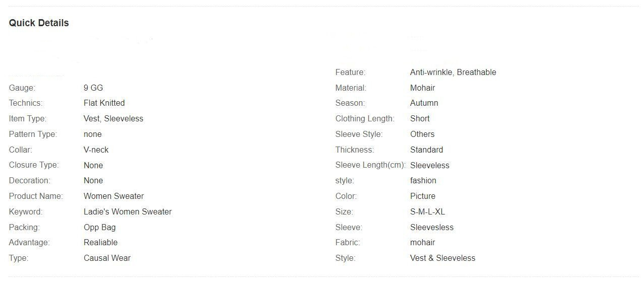Screen dimensions: 644x287
Task: Click the Women Sweater product name
Action: (114, 196)
